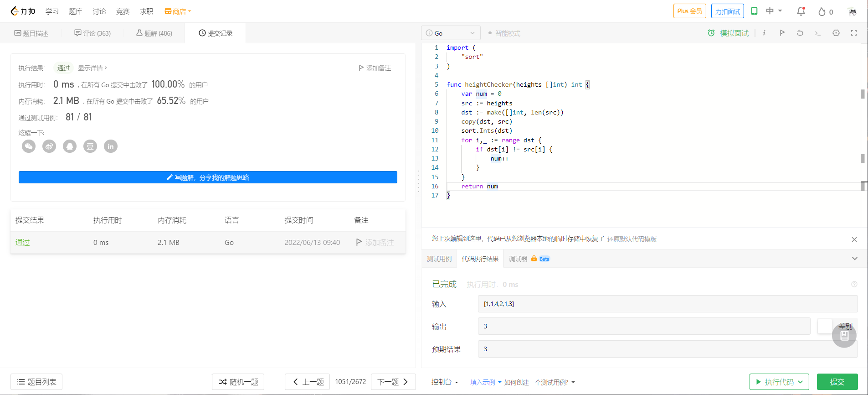The width and height of the screenshot is (868, 395).
Task: Click the 力扣面试 button
Action: coord(728,11)
